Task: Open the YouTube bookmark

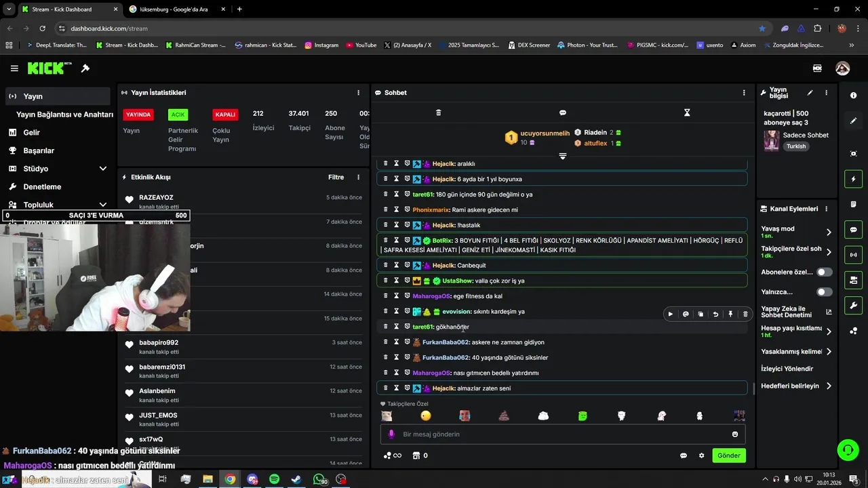Action: pyautogui.click(x=361, y=45)
